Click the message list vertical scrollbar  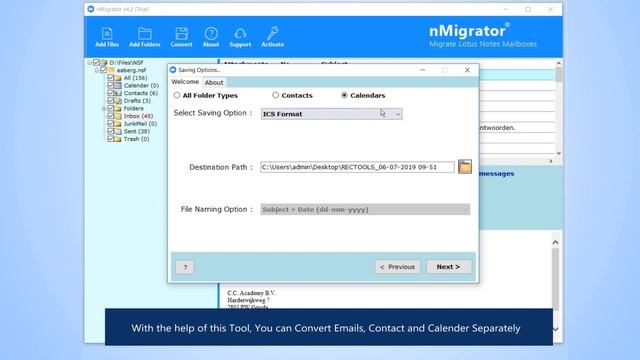(559, 108)
